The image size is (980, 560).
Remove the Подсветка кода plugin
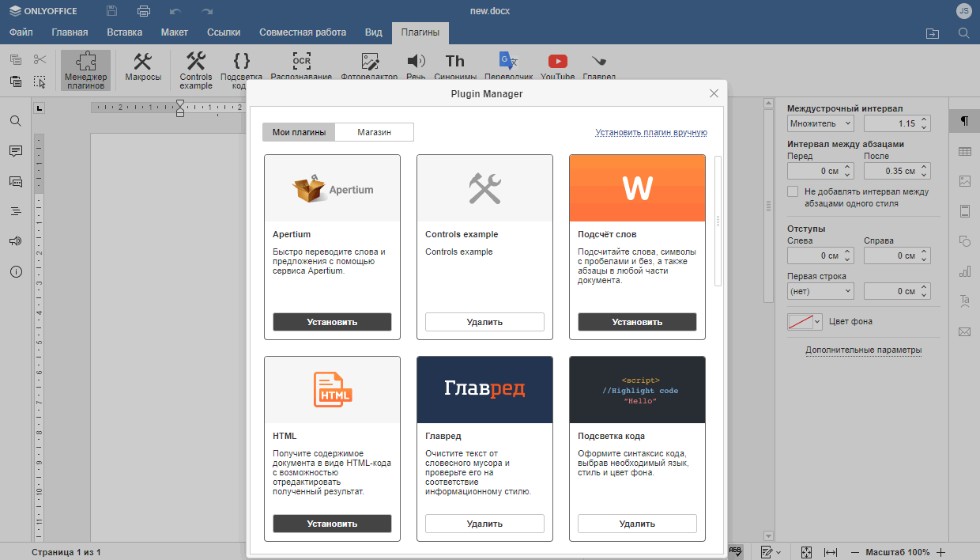pyautogui.click(x=637, y=524)
